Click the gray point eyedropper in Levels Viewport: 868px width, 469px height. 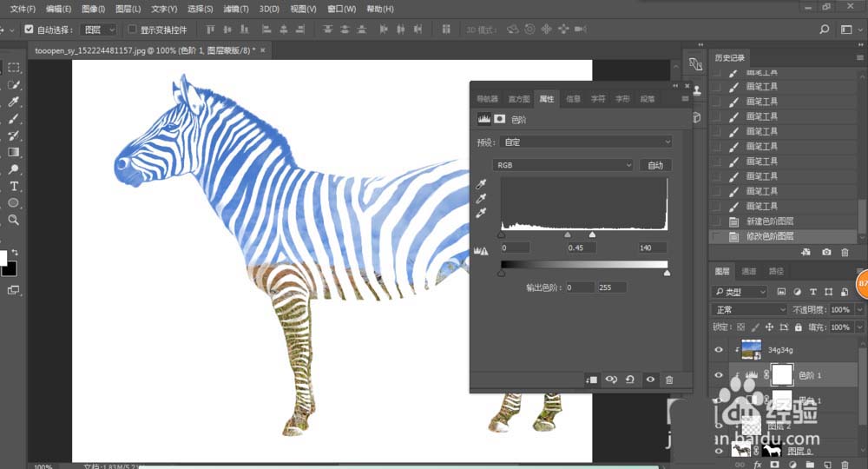[x=481, y=198]
